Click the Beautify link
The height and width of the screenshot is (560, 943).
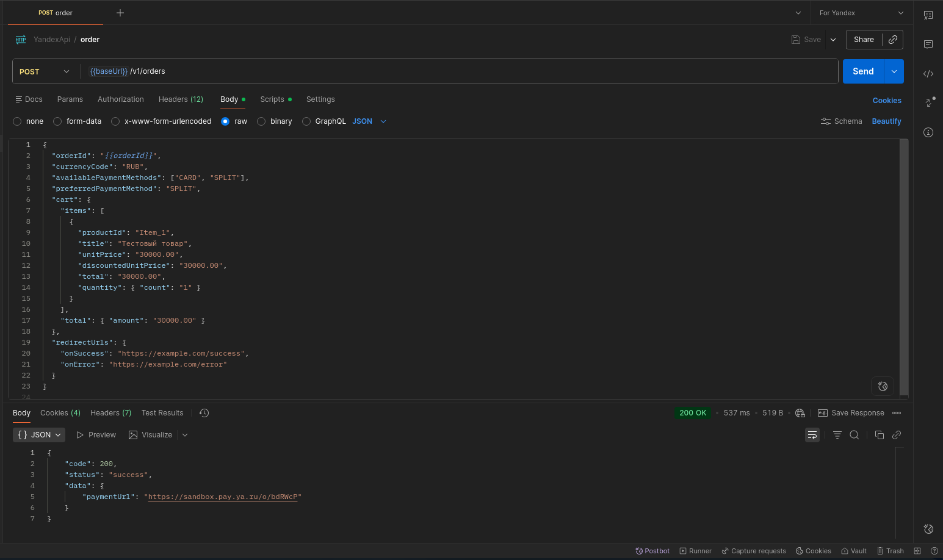(886, 121)
